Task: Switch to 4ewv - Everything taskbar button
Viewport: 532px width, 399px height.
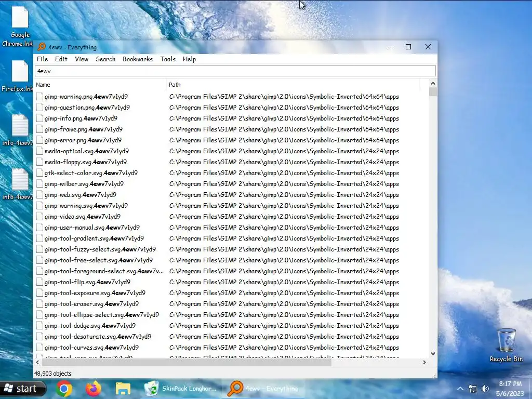Action: 263,389
